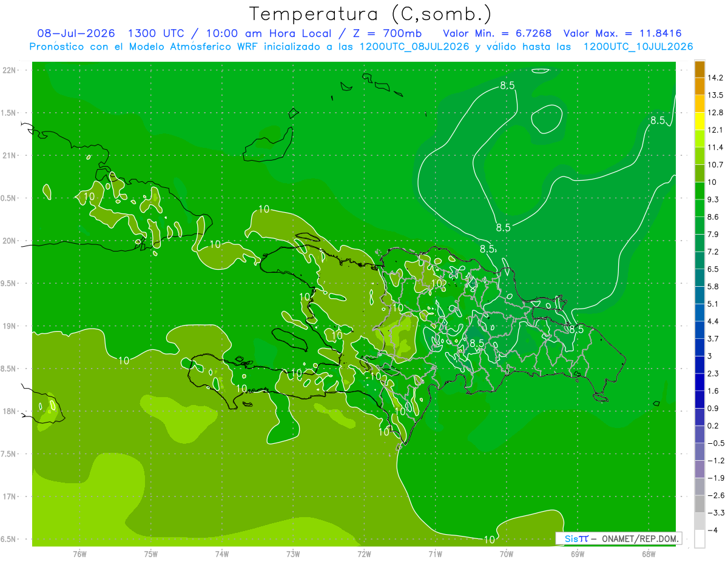Click the 72W longitude axis label
Image resolution: width=728 pixels, height=562 pixels.
click(x=364, y=554)
